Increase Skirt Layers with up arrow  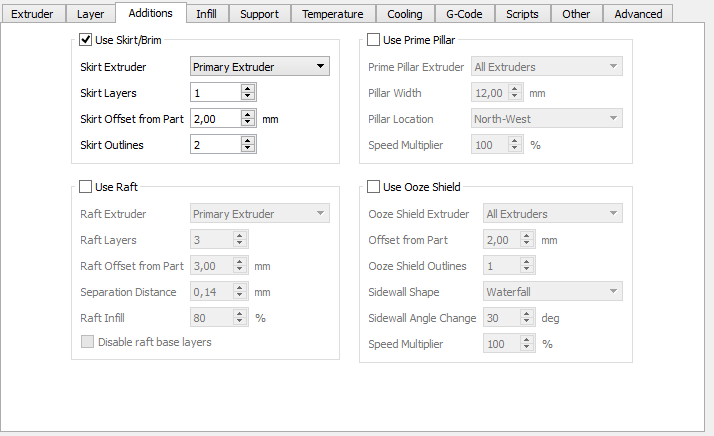coord(248,89)
